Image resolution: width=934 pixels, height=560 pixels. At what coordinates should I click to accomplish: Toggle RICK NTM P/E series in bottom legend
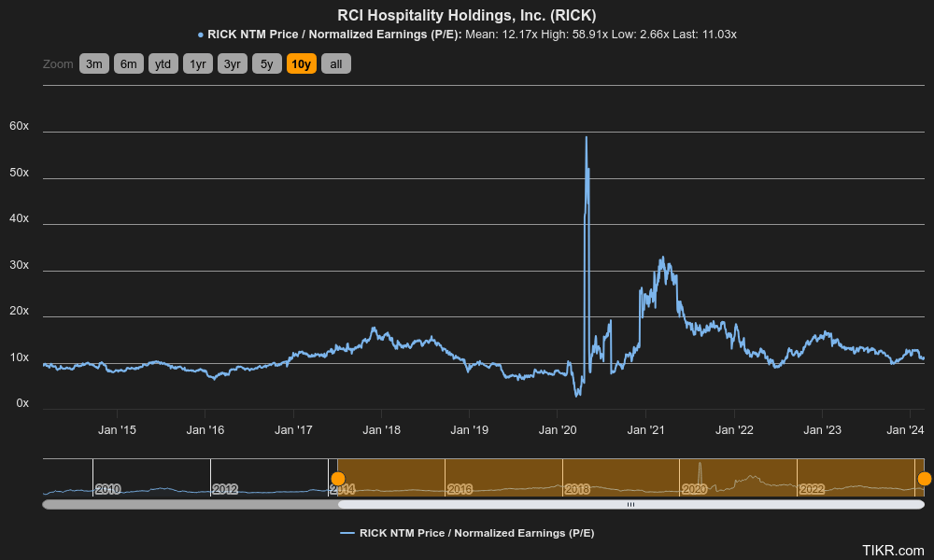point(467,533)
